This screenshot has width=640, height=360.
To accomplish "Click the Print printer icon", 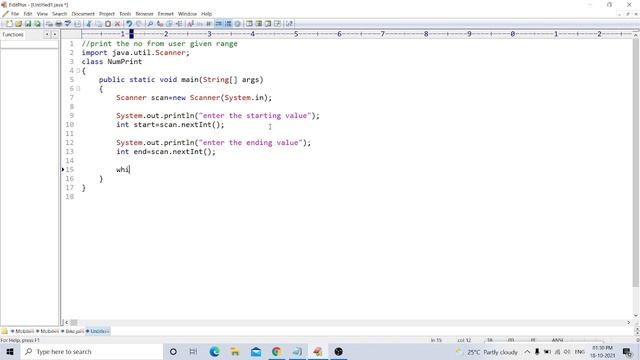I will tap(59, 24).
